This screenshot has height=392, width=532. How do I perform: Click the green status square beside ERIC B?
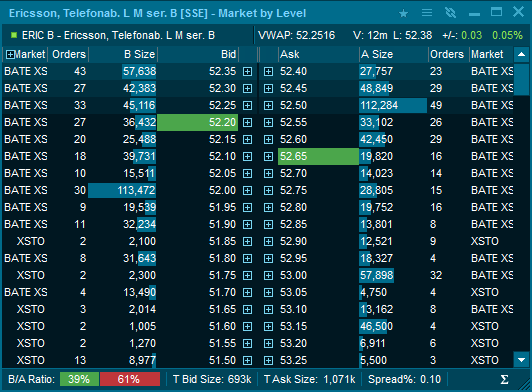[14, 35]
